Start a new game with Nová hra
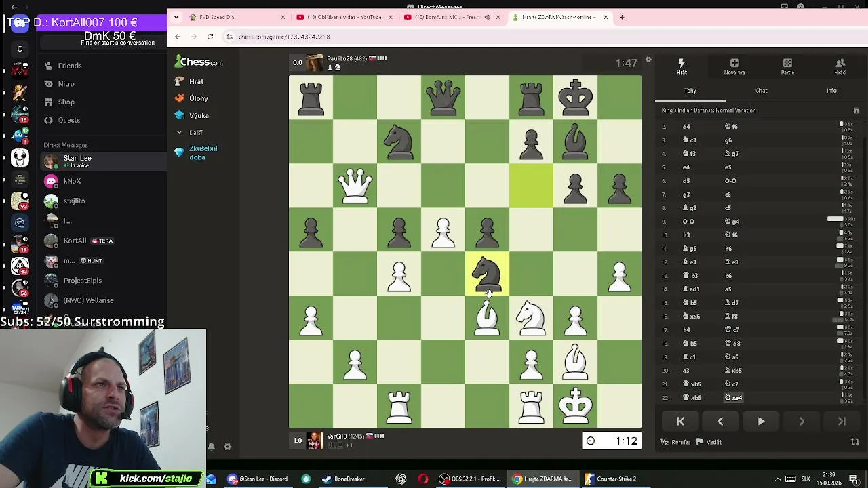868x488 pixels. [734, 66]
